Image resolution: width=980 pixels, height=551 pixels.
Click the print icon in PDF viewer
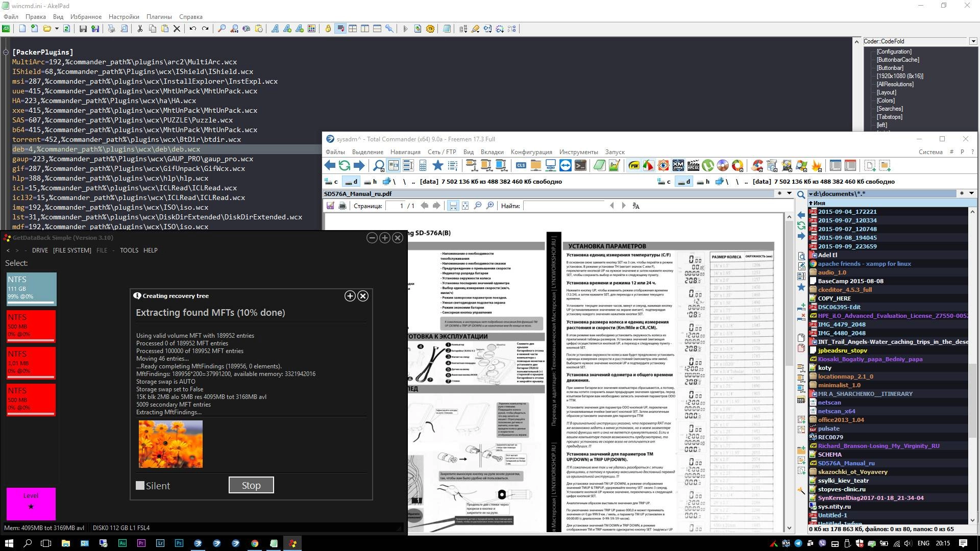coord(342,206)
